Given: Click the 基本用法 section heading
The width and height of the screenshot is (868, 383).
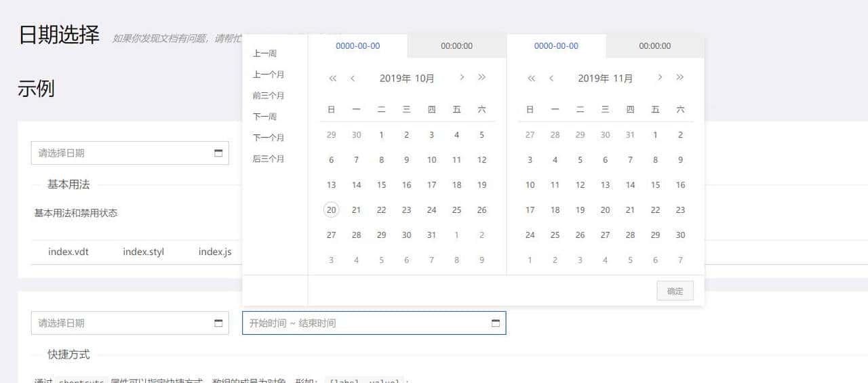Looking at the screenshot, I should 68,184.
